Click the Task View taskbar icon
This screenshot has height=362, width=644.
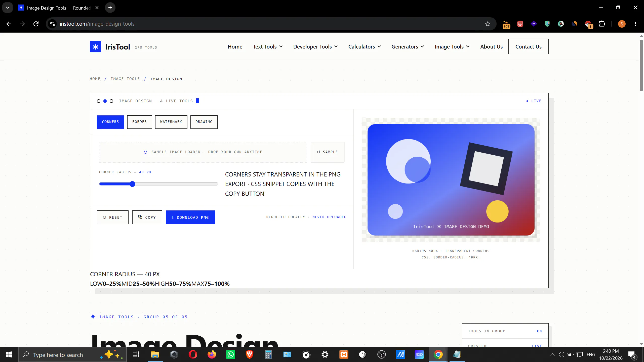coord(136,355)
